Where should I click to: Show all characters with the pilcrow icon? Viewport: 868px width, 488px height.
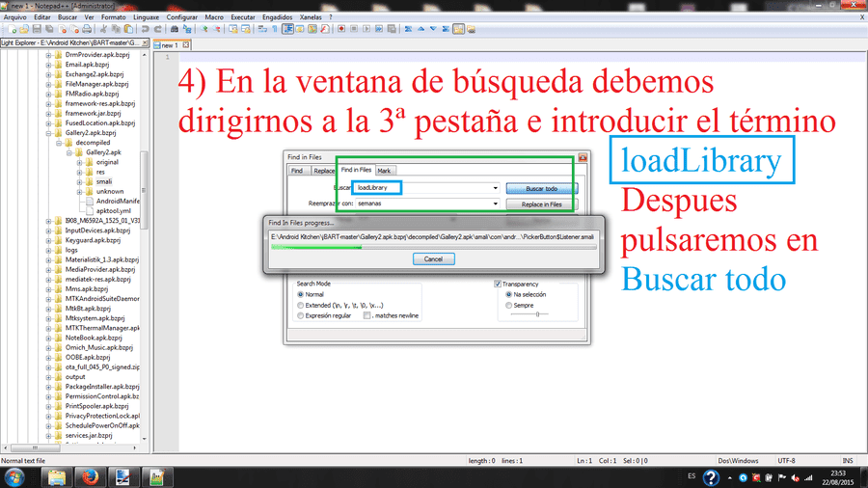(x=275, y=29)
